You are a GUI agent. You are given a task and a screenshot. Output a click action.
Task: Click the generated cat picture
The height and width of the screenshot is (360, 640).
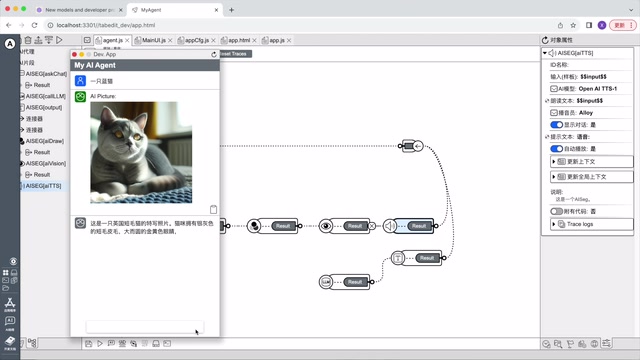[141, 152]
